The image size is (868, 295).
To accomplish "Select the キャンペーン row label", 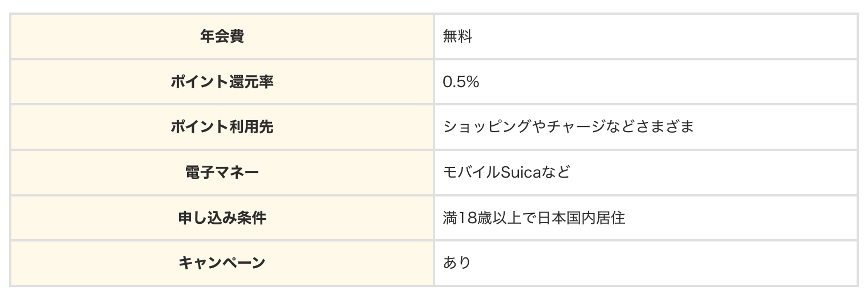I will [x=222, y=263].
